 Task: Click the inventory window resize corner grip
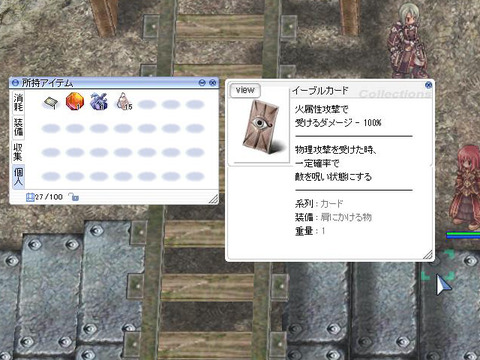213,199
